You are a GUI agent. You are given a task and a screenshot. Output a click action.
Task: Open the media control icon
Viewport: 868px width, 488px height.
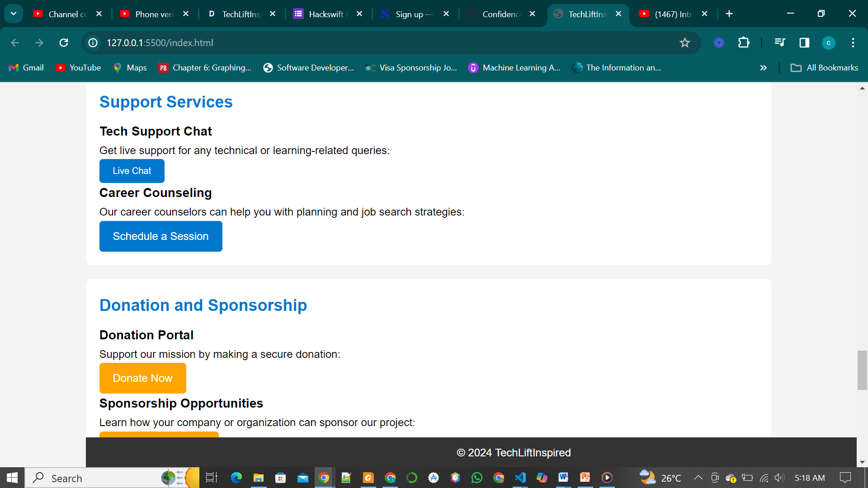coord(779,42)
